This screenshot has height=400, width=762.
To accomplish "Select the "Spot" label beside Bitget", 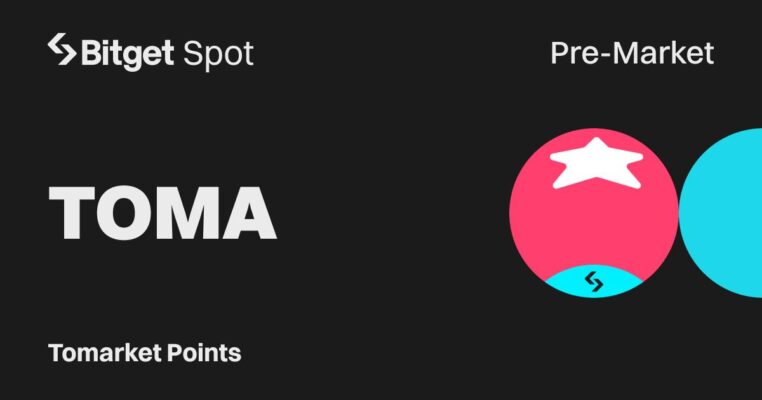I will tap(218, 53).
